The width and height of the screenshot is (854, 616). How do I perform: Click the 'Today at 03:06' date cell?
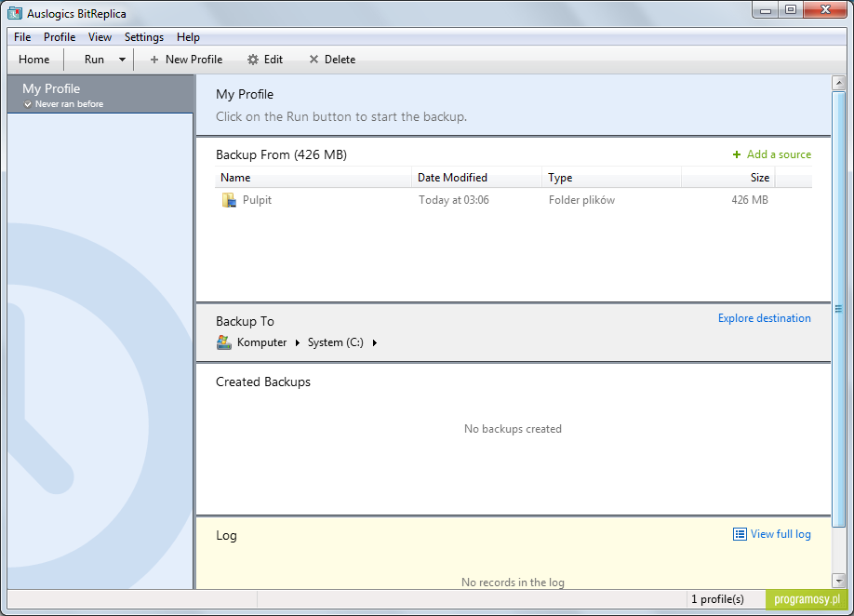pyautogui.click(x=454, y=200)
